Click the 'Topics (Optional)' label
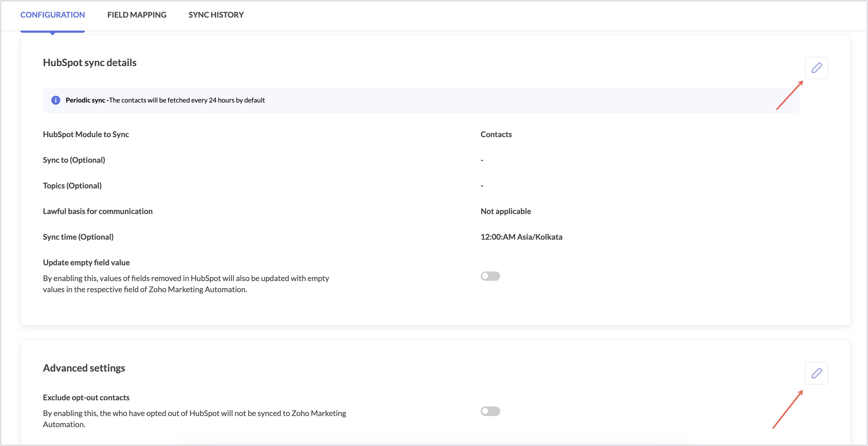This screenshot has height=446, width=868. (72, 186)
